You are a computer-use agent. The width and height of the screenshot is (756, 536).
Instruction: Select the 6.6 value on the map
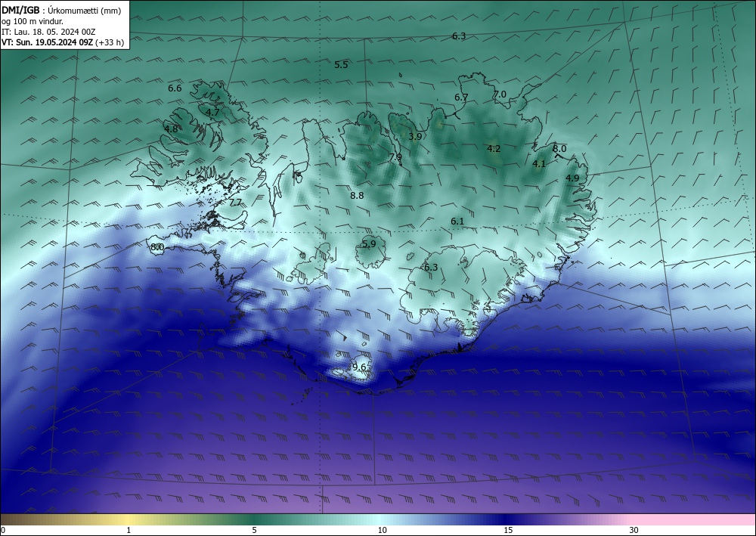pos(175,88)
